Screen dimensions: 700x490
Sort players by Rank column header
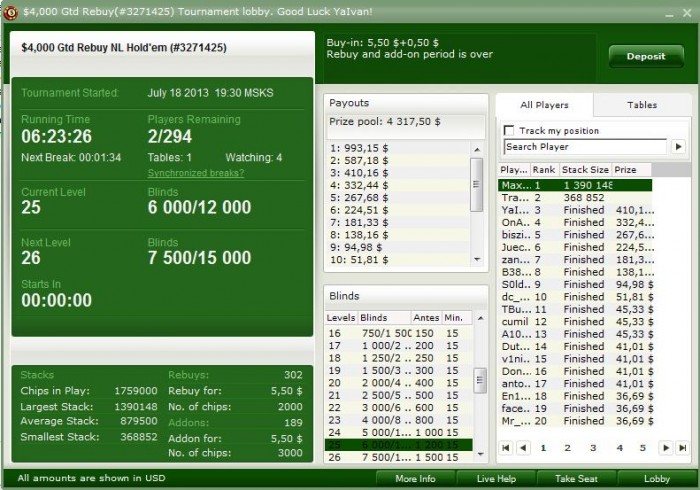(544, 170)
